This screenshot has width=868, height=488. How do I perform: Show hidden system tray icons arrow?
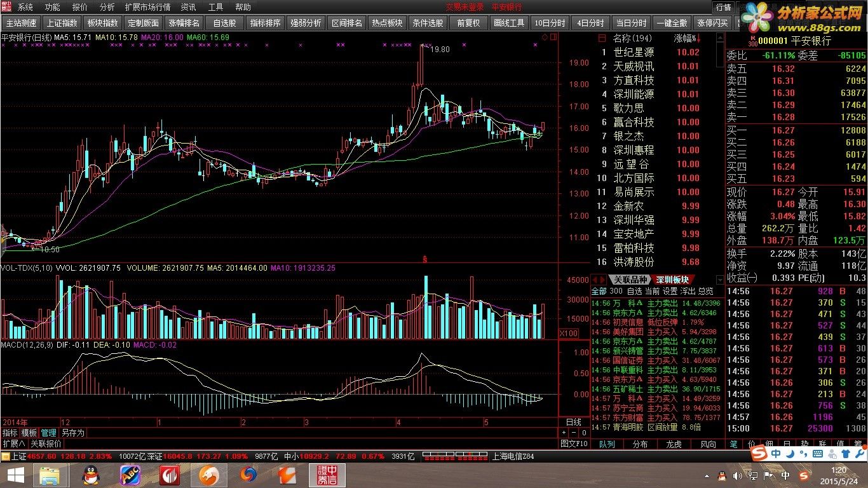tap(708, 475)
